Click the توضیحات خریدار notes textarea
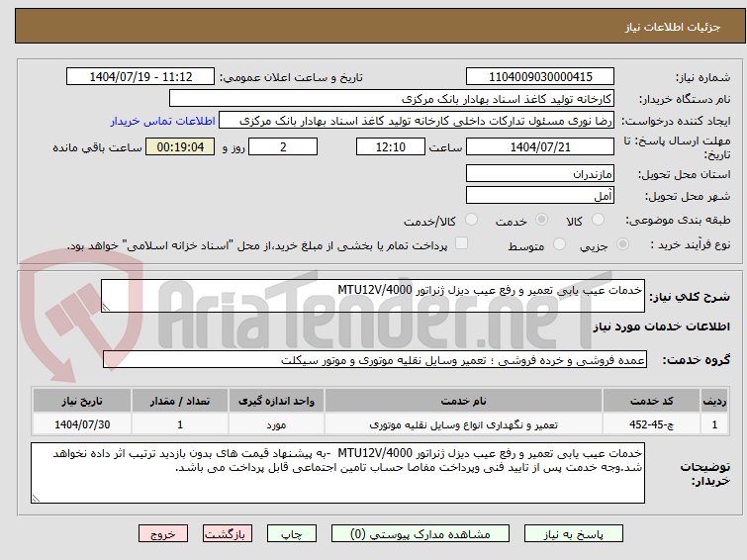Viewport: 747px width, 560px height. click(337, 473)
